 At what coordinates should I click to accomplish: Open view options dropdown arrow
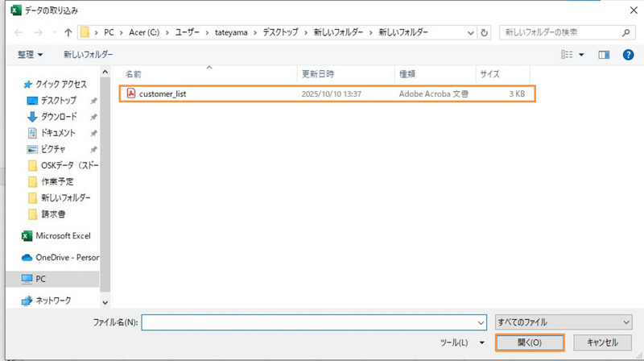pos(581,55)
